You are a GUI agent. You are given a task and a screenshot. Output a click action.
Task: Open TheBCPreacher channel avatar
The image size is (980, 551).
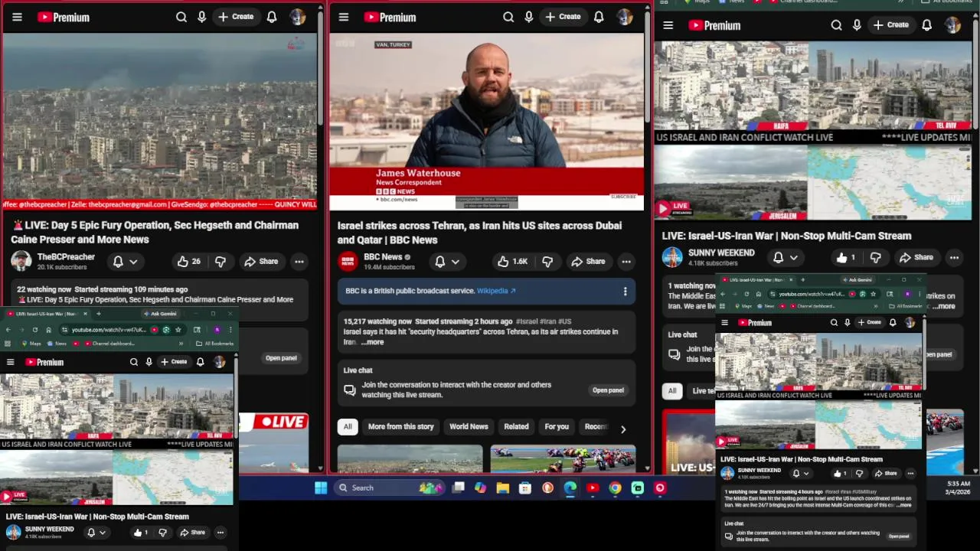(x=21, y=261)
